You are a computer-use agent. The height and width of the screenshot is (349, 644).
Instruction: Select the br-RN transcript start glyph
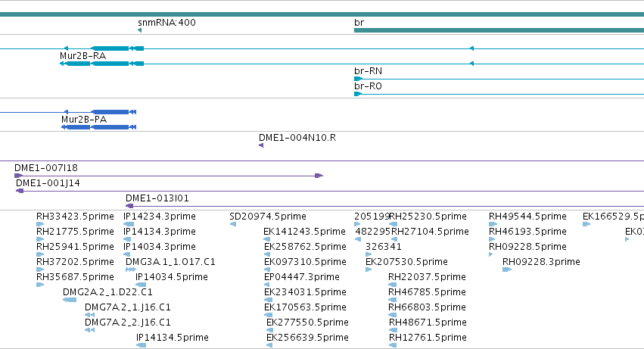358,79
